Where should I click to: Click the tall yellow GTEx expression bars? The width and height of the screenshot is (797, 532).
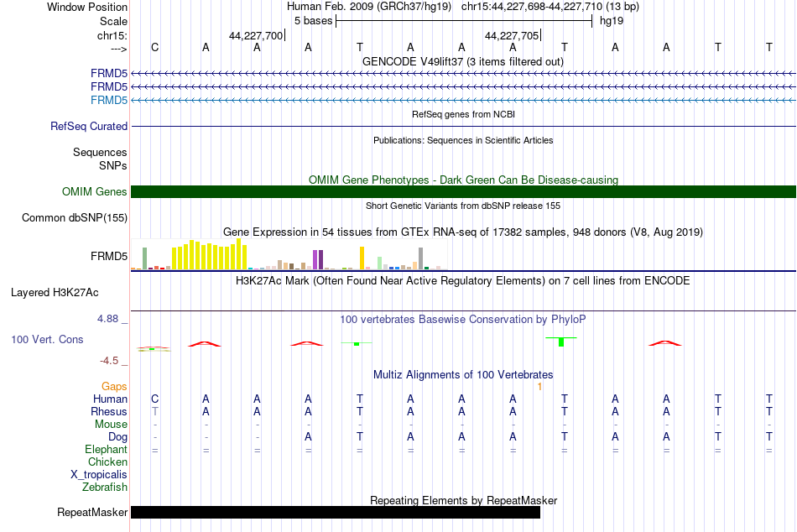pos(210,254)
